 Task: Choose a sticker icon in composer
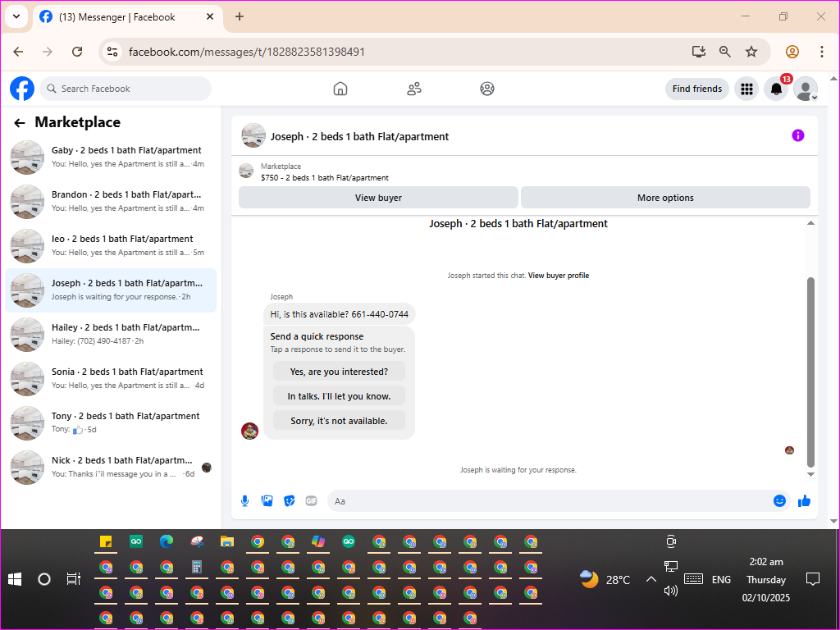tap(290, 501)
